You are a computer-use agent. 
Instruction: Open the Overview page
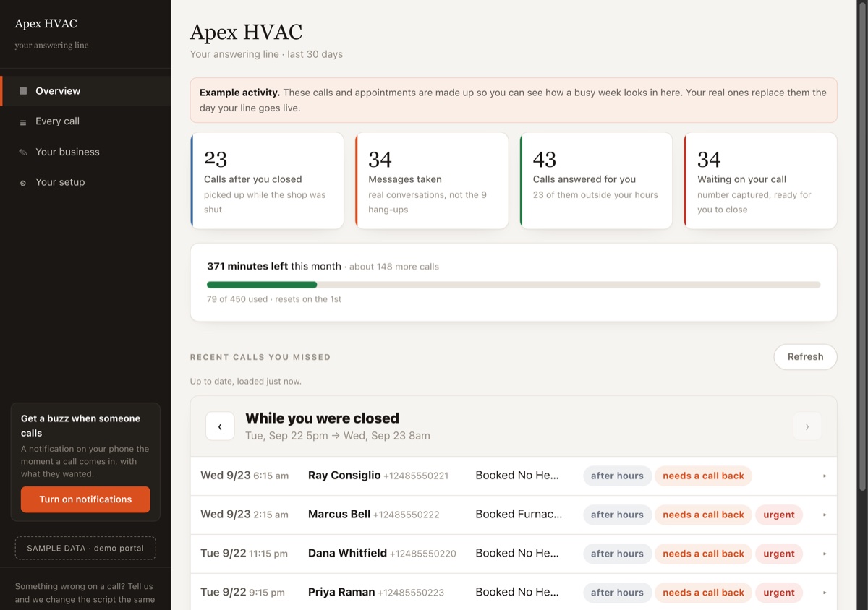click(85, 91)
